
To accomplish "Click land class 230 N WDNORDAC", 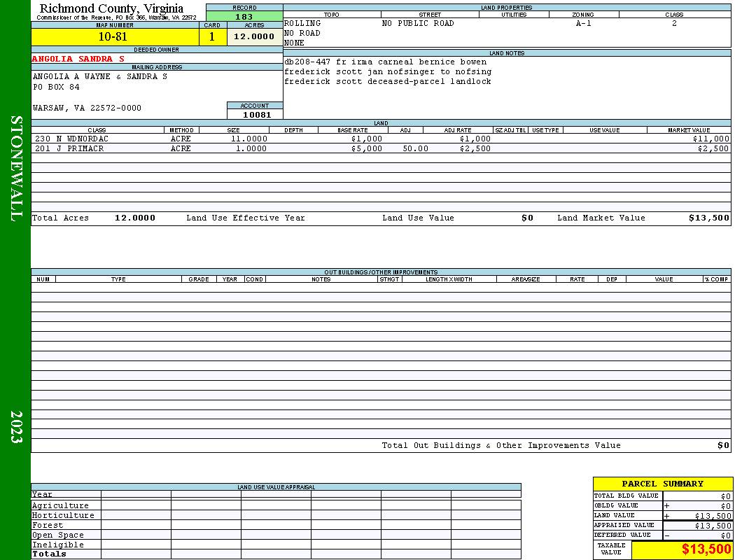I will pyautogui.click(x=71, y=139).
